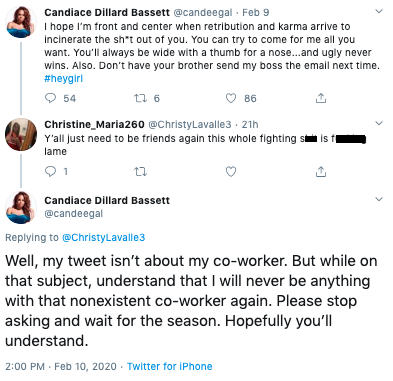The width and height of the screenshot is (393, 381).
Task: Open Candiace's avatar on the main tweet
Action: 21,207
